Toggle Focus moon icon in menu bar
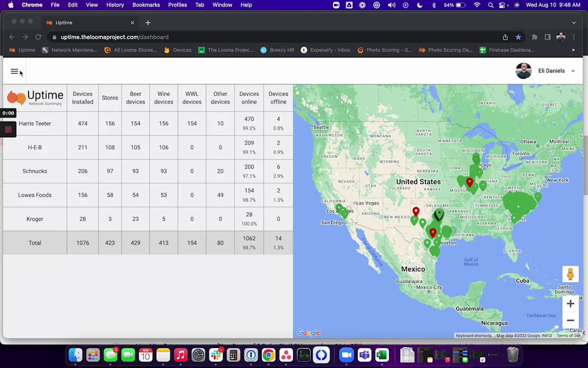 pos(420,5)
